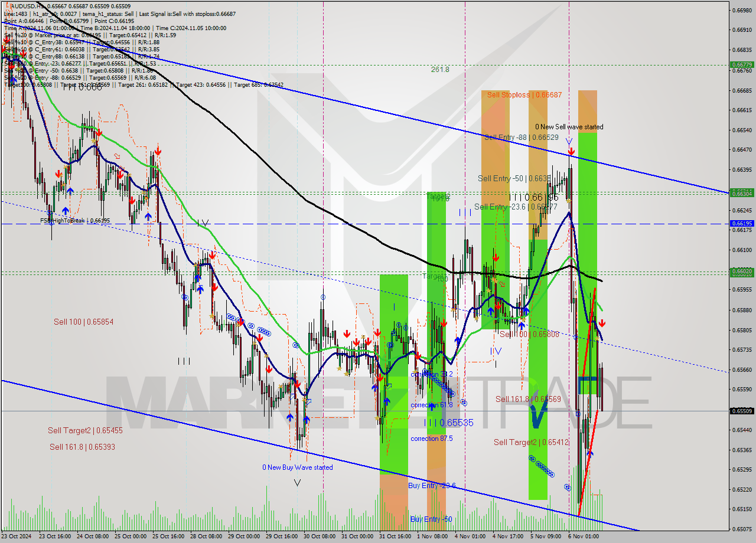756x543 pixels.
Task: Click the 'Sell 161.8 | 0.65569' label
Action: [528, 399]
